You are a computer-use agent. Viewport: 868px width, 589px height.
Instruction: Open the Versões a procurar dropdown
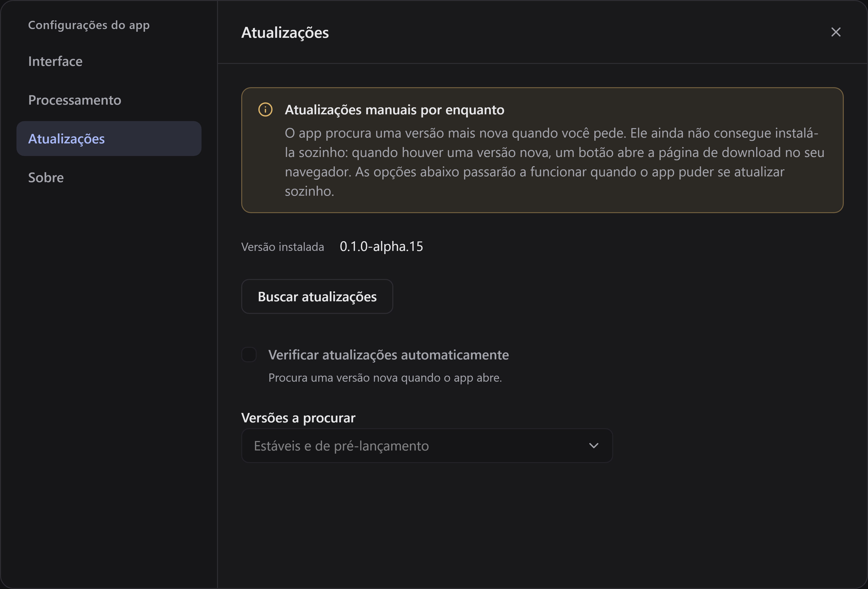pyautogui.click(x=427, y=446)
